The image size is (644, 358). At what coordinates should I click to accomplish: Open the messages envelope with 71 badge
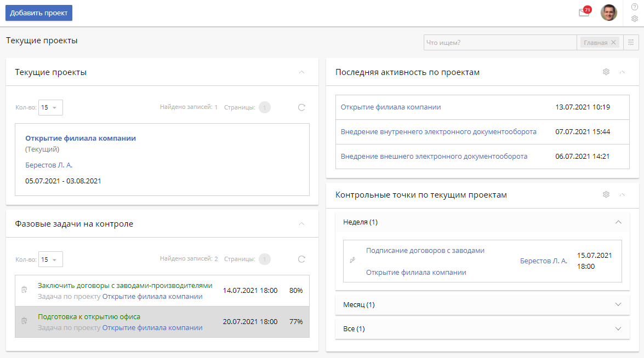pyautogui.click(x=584, y=13)
